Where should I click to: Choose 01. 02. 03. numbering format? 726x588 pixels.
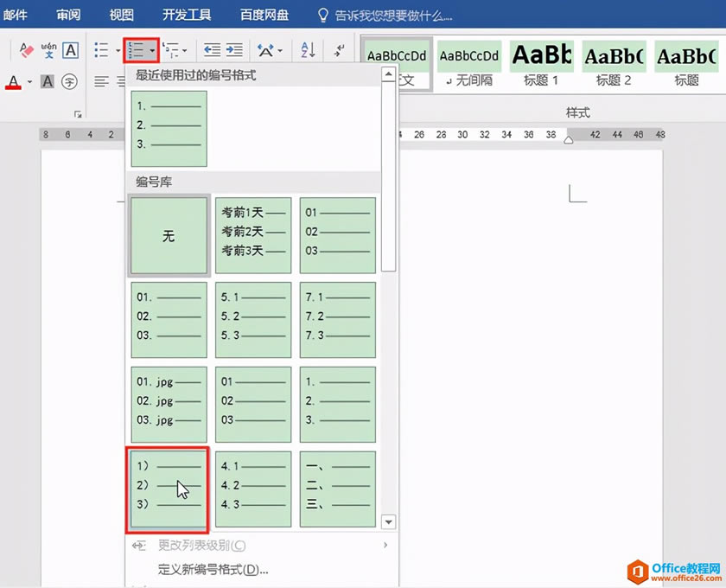pyautogui.click(x=169, y=320)
